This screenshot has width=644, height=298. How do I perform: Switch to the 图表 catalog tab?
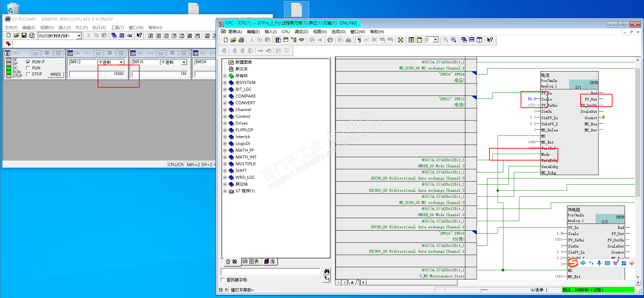pos(251,262)
